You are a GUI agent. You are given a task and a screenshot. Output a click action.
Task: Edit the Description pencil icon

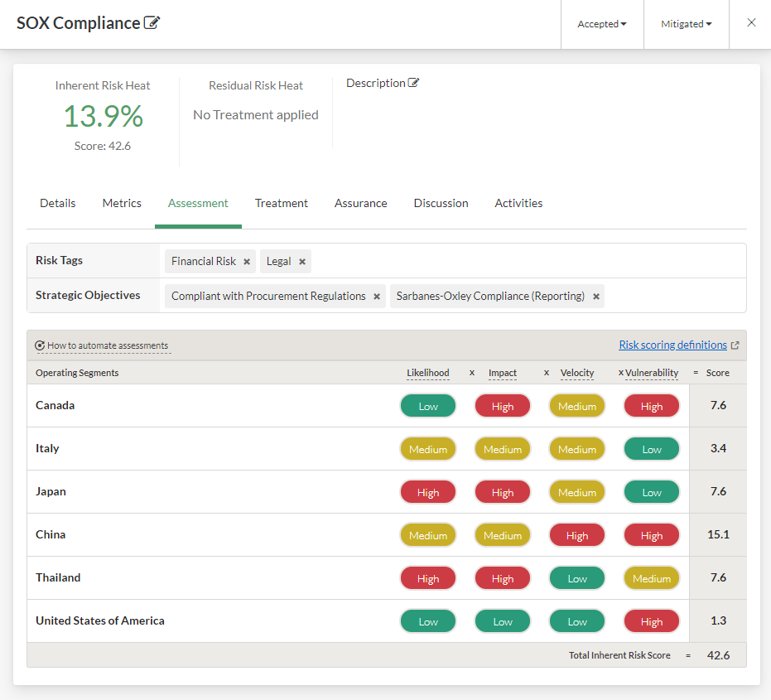tap(413, 83)
